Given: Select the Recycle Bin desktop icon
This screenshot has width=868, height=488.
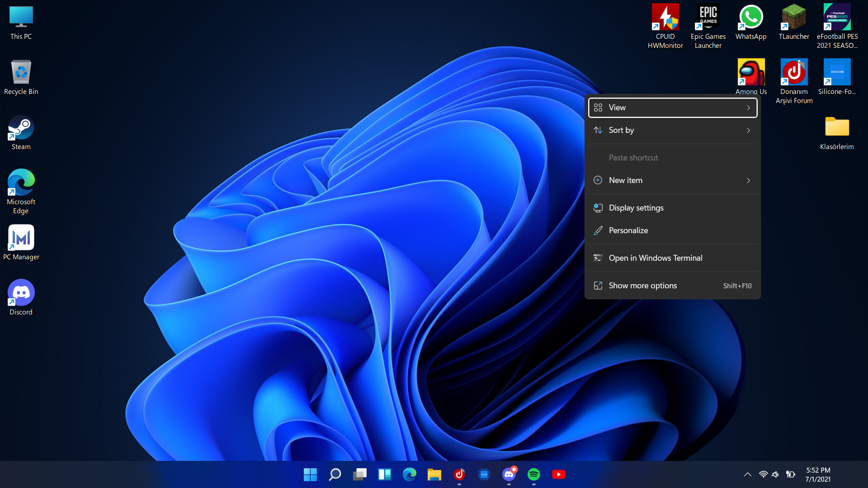Looking at the screenshot, I should [21, 77].
